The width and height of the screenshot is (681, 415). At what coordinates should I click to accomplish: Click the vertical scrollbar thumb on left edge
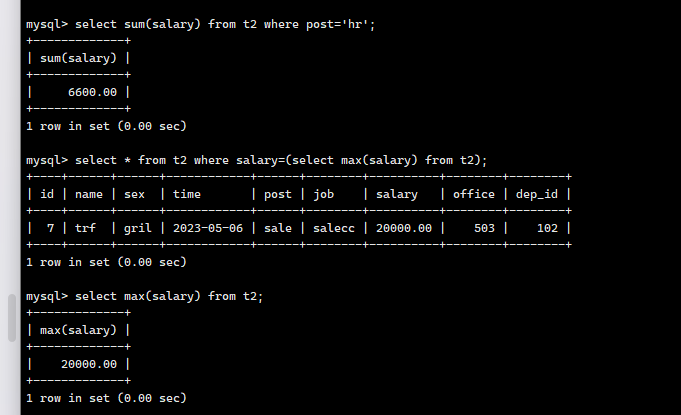tap(12, 318)
